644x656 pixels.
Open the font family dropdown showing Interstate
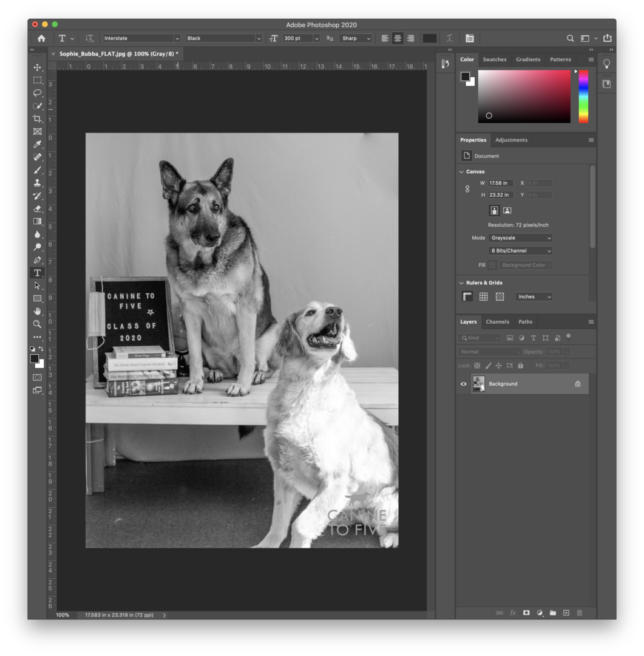click(177, 38)
